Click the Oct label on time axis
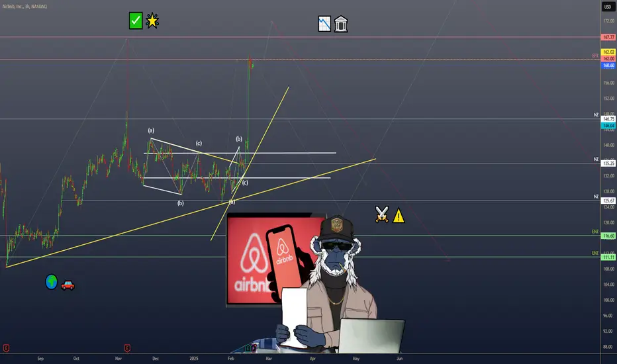 click(76, 359)
